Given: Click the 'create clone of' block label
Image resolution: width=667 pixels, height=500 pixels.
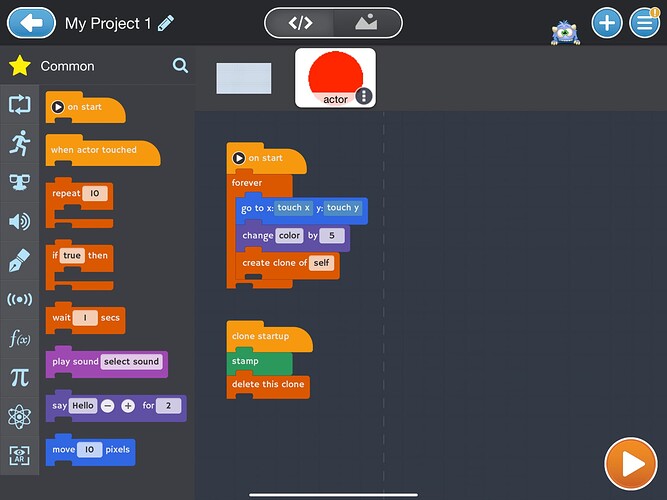Looking at the screenshot, I should pos(275,263).
